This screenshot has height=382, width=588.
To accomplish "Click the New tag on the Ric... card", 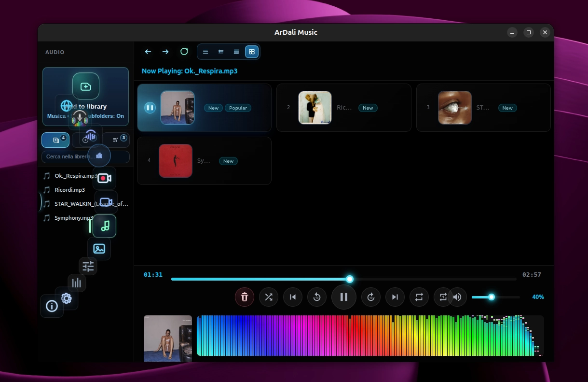I will tap(368, 108).
